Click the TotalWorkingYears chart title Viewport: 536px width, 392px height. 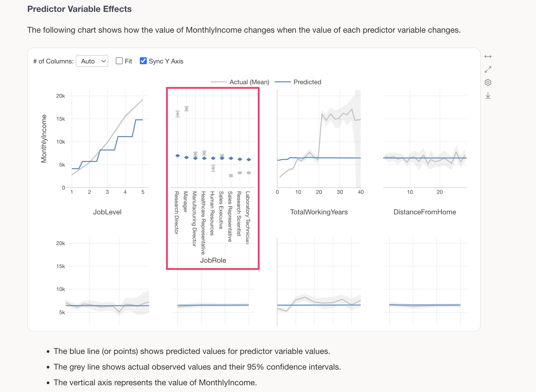tap(319, 212)
